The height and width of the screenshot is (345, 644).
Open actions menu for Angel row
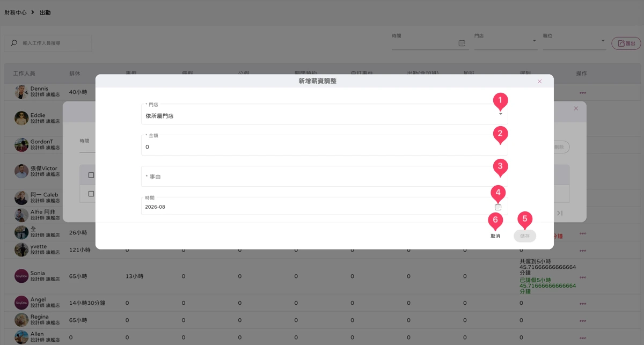click(582, 303)
